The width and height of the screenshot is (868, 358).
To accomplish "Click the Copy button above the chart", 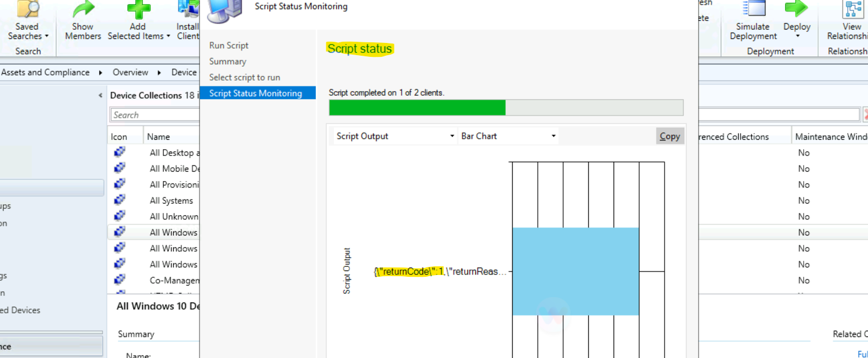I will tap(669, 135).
